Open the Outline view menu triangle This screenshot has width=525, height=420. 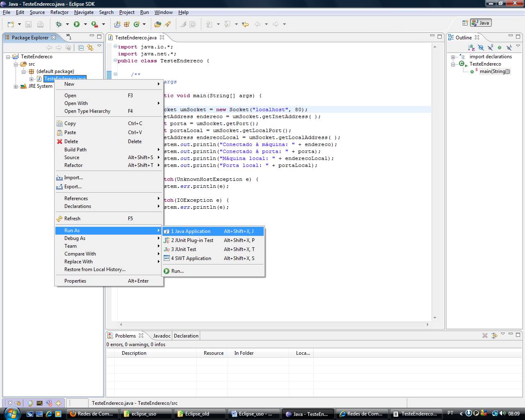pos(518,46)
